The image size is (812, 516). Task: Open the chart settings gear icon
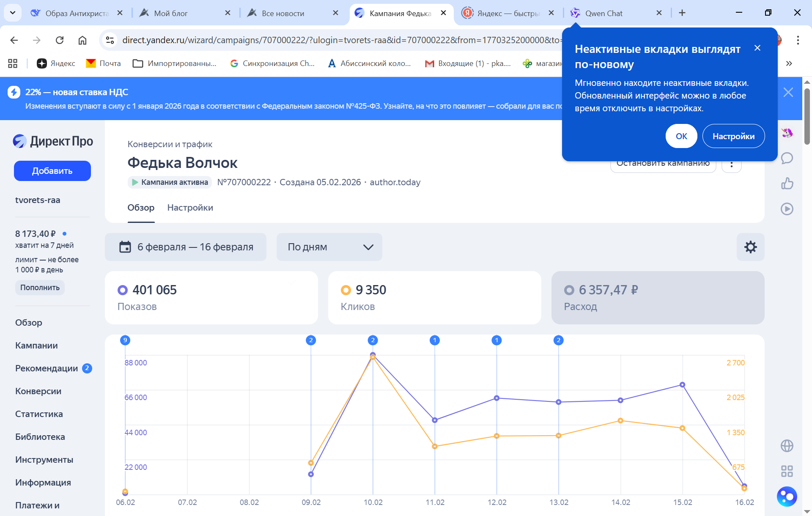click(x=750, y=247)
